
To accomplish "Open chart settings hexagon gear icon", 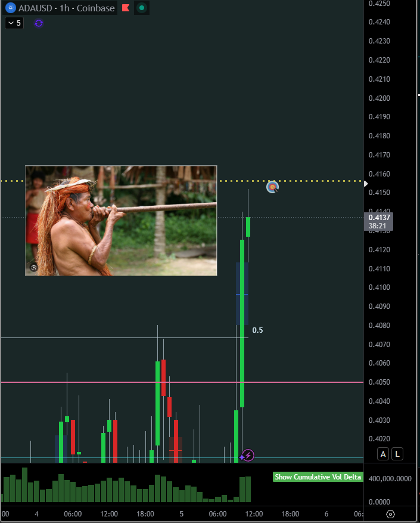I will pos(391,514).
